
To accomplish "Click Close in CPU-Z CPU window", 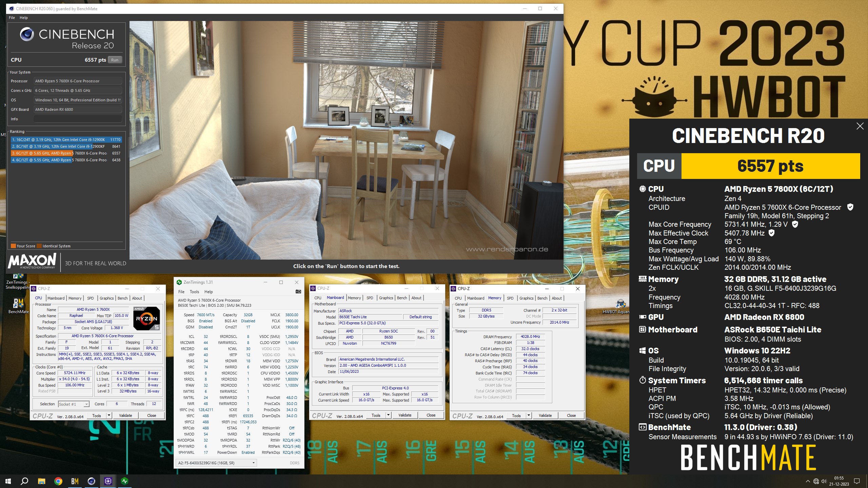I will click(152, 415).
